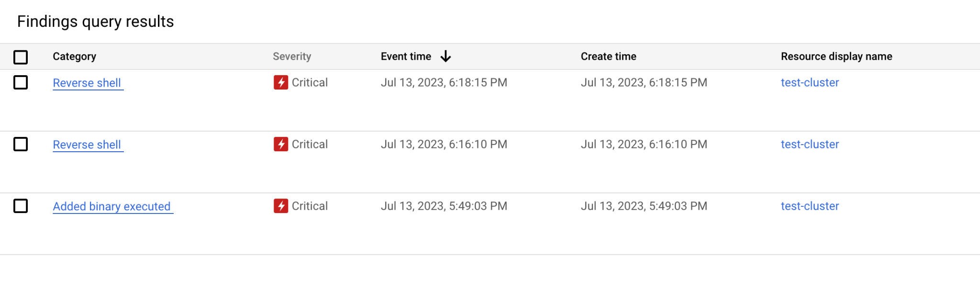This screenshot has width=980, height=291.
Task: Sort by the Severity column header
Action: (292, 56)
